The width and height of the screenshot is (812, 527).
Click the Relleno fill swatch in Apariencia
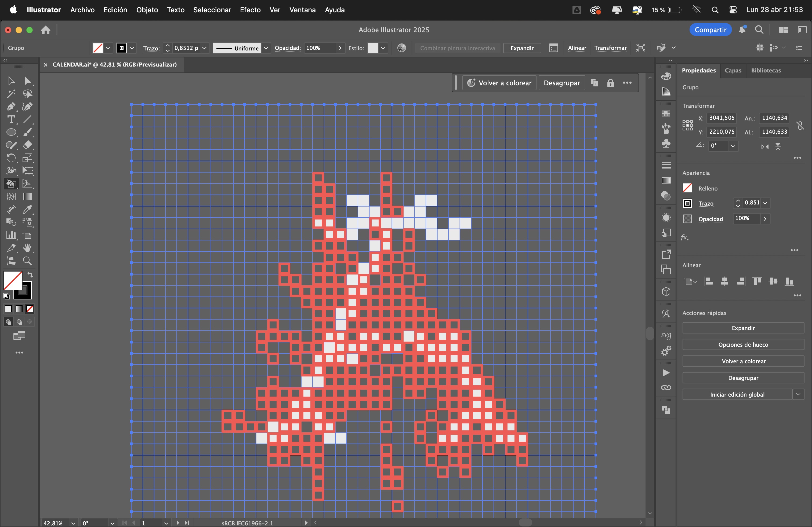click(687, 188)
